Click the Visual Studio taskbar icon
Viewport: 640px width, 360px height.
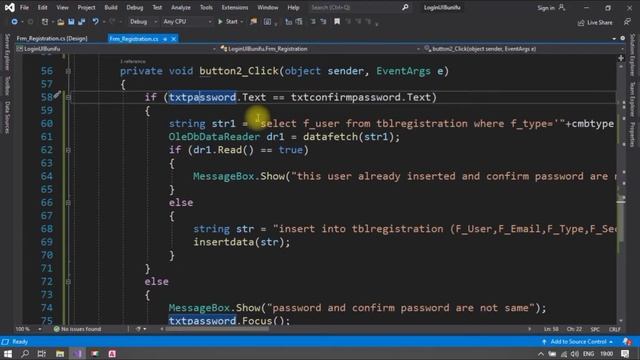(x=78, y=353)
